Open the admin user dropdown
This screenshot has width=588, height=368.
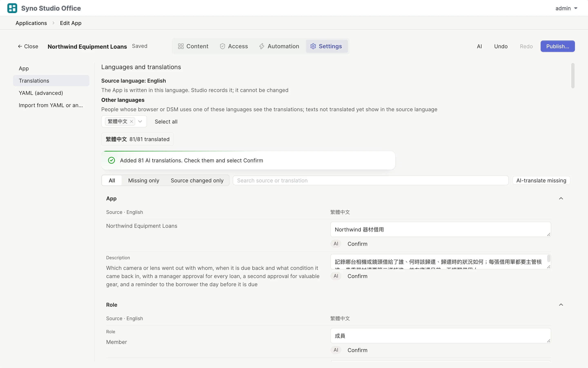(x=566, y=8)
